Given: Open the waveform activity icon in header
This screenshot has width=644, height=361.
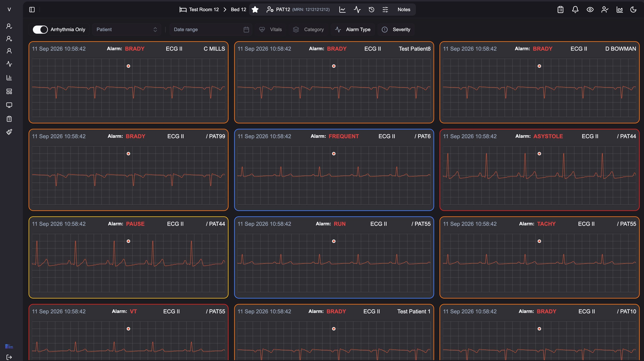Looking at the screenshot, I should (x=357, y=9).
